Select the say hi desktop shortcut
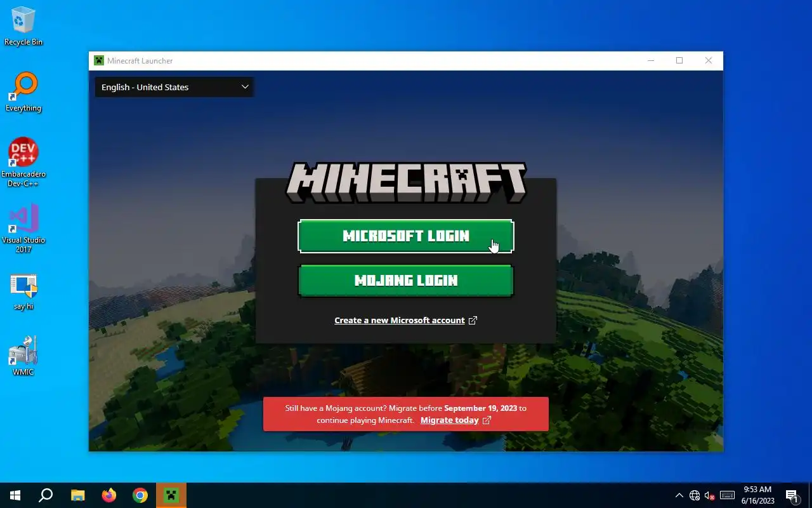This screenshot has width=812, height=508. tap(23, 292)
